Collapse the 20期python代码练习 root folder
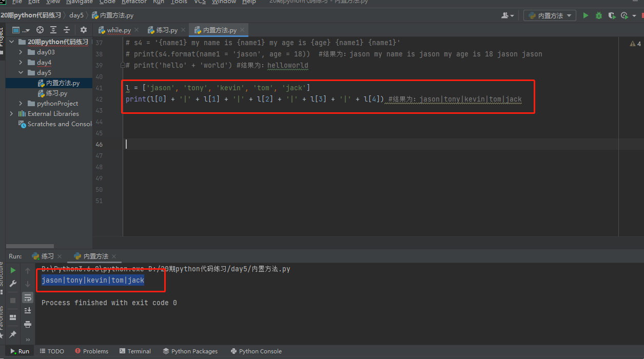644x359 pixels. (x=12, y=42)
